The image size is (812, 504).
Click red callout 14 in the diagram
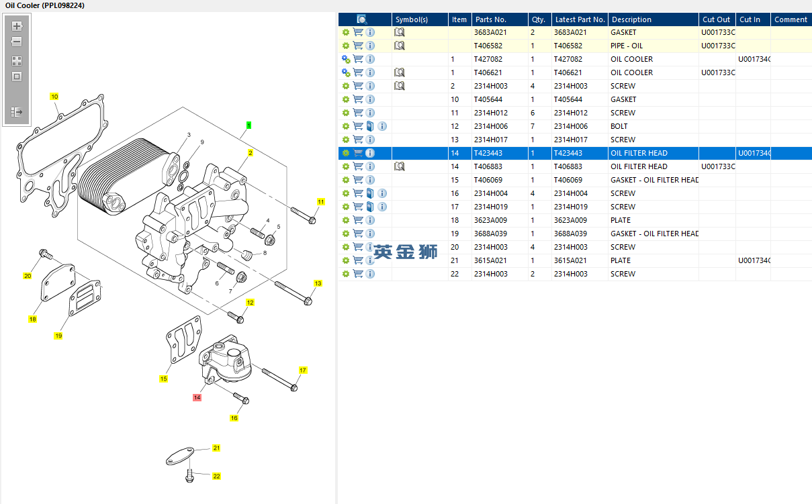197,397
